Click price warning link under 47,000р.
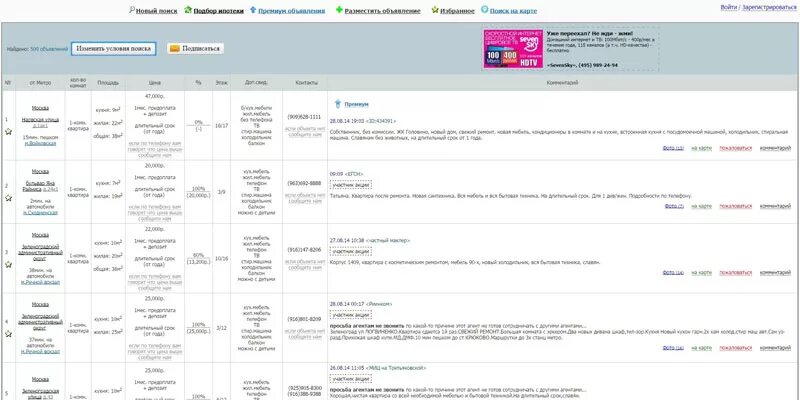Screen dimensions: 800x400 (x=155, y=149)
